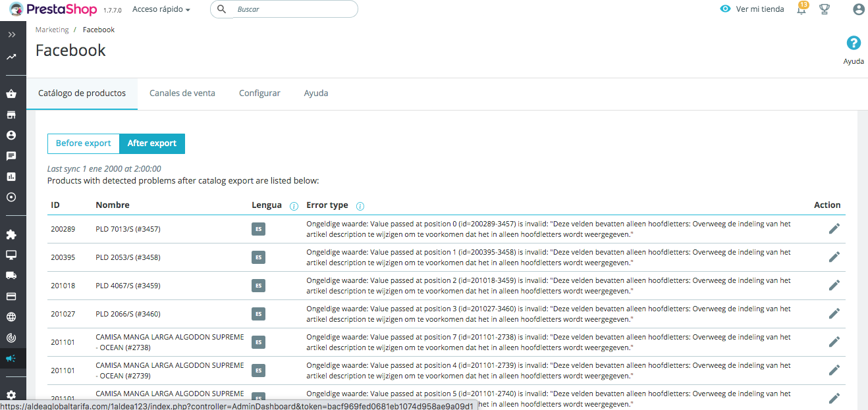
Task: Edit product PLD 7013/S (#3457) pencil icon
Action: coord(834,228)
